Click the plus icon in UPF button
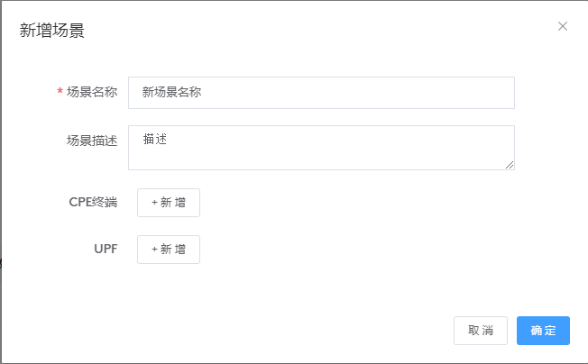This screenshot has width=588, height=364. click(154, 250)
